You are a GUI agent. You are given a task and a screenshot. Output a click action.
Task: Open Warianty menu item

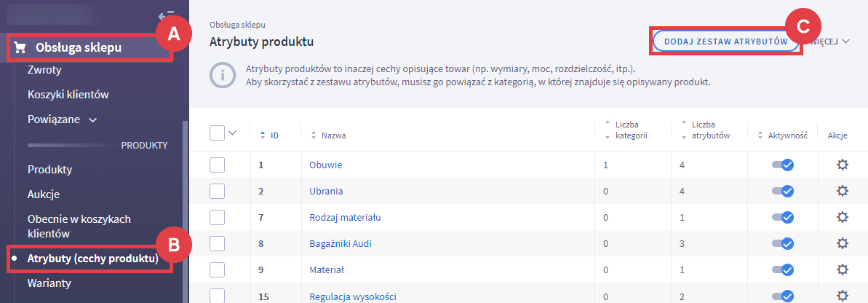tap(49, 282)
